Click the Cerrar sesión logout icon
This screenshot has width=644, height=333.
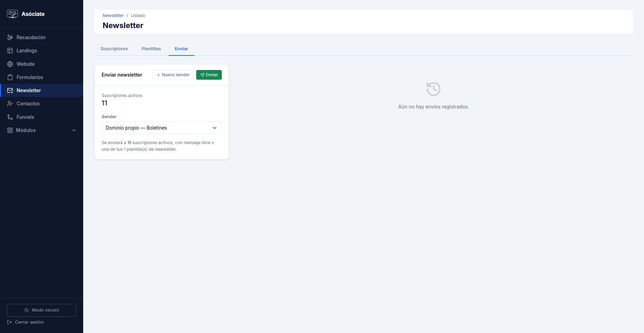[10, 322]
